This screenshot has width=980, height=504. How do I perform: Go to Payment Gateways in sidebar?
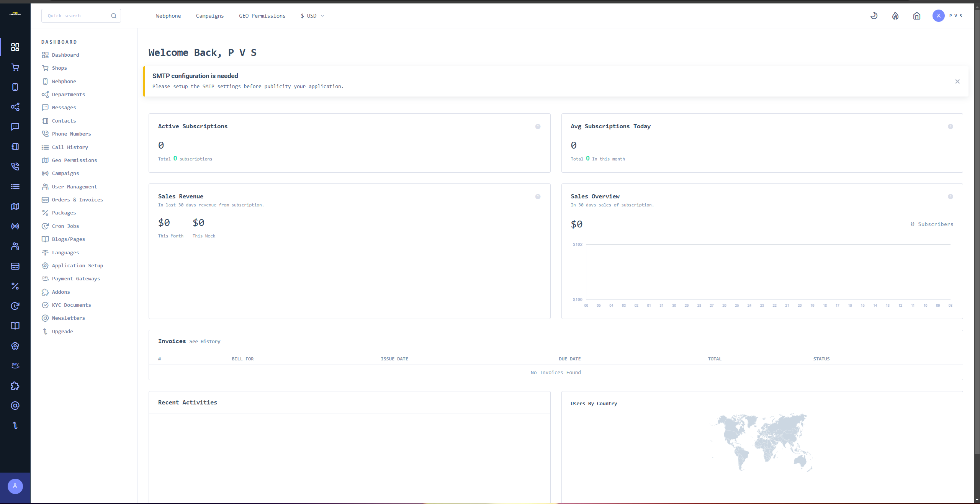(x=76, y=279)
